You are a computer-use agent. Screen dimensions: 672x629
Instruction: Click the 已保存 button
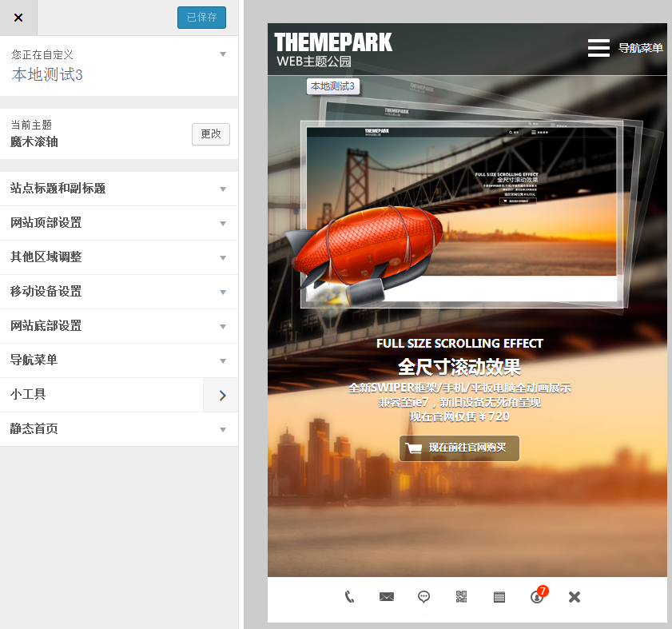click(201, 18)
